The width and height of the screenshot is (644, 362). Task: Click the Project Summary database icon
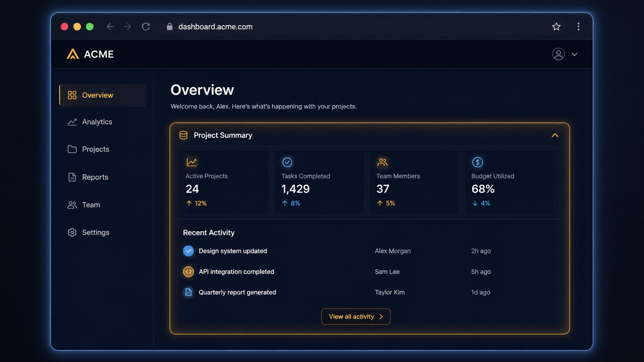183,135
